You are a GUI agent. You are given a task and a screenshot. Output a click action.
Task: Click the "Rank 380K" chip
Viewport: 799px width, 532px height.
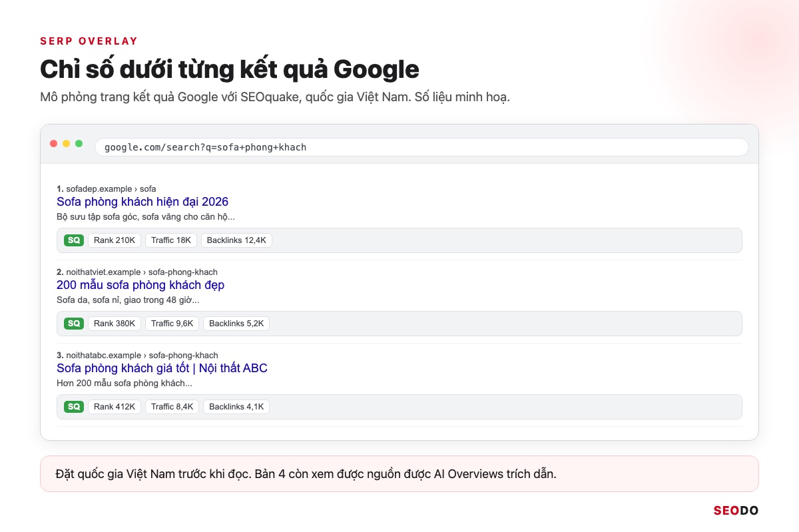pyautogui.click(x=115, y=324)
